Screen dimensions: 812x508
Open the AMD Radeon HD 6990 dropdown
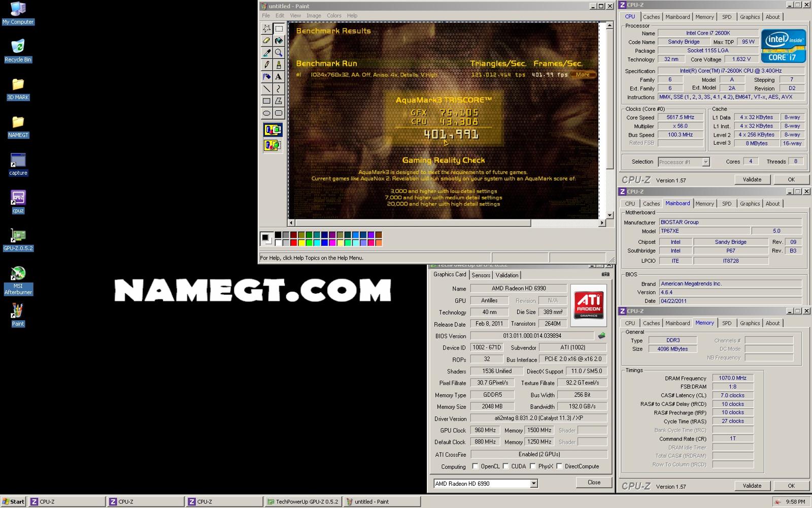(x=534, y=484)
